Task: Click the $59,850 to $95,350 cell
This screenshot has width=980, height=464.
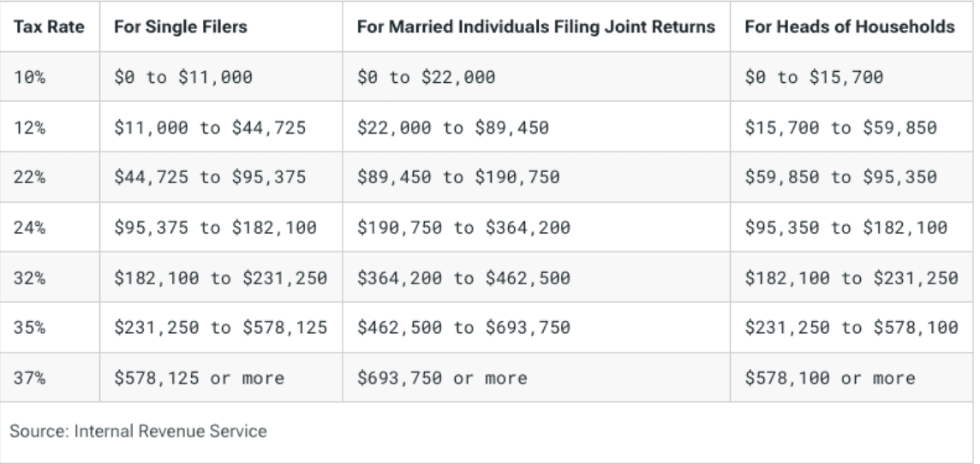Action: pyautogui.click(x=842, y=178)
